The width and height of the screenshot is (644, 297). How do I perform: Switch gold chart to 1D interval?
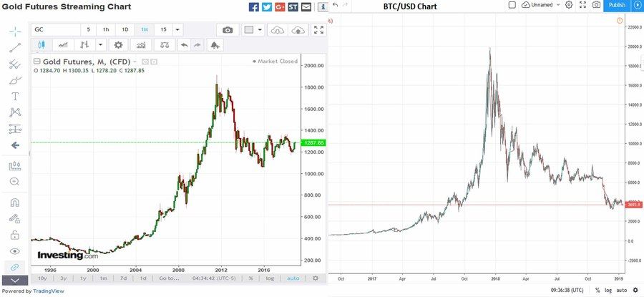pos(125,29)
